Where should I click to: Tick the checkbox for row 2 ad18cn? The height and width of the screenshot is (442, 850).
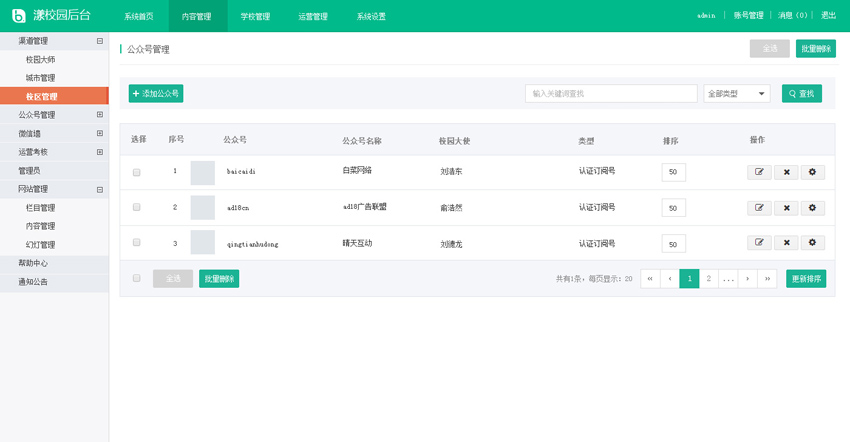click(x=137, y=207)
